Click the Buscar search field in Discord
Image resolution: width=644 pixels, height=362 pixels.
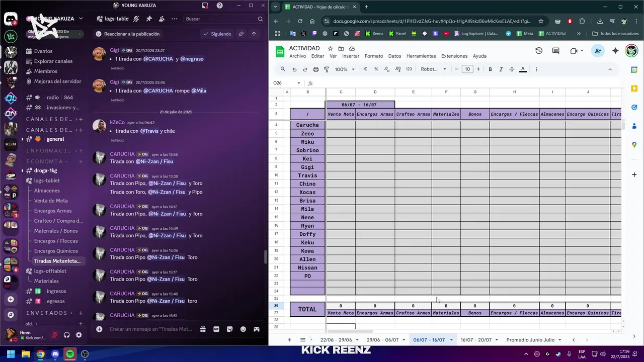tap(224, 19)
